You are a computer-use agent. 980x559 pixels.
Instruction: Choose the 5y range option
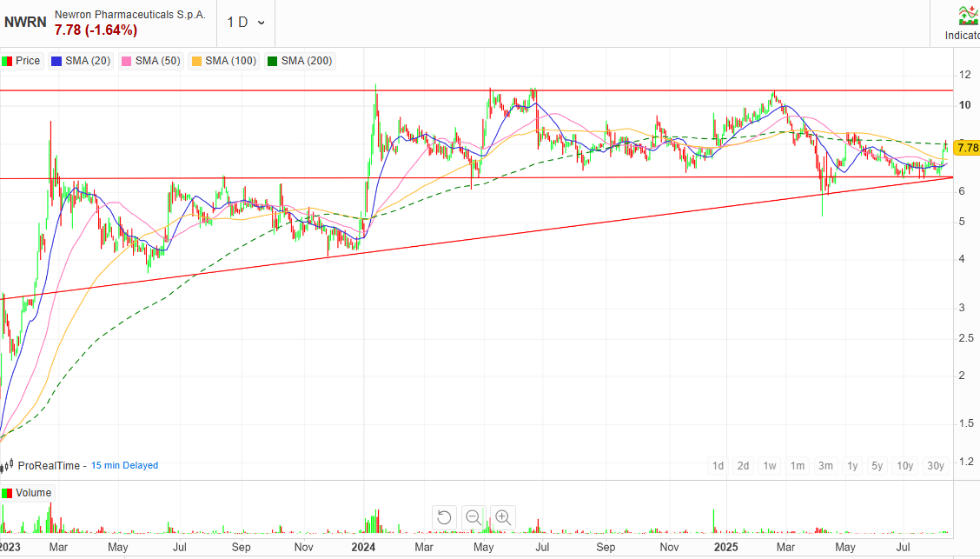(x=877, y=466)
